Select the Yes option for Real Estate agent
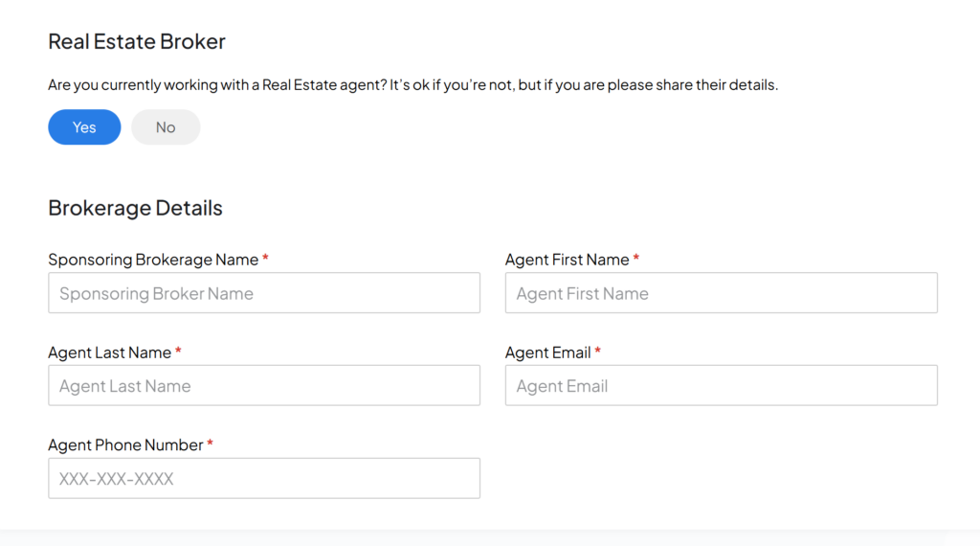The image size is (980, 546). [x=84, y=127]
